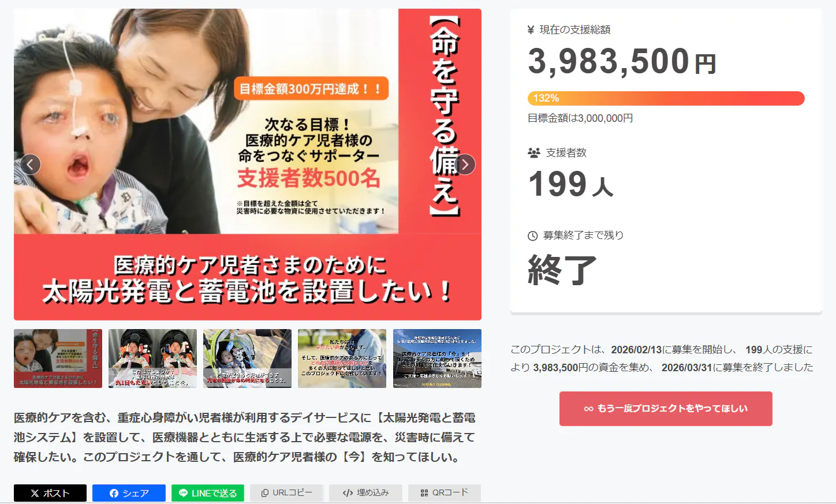
Task: Click もう一度プロジェクトをやってほしい button
Action: (x=666, y=409)
